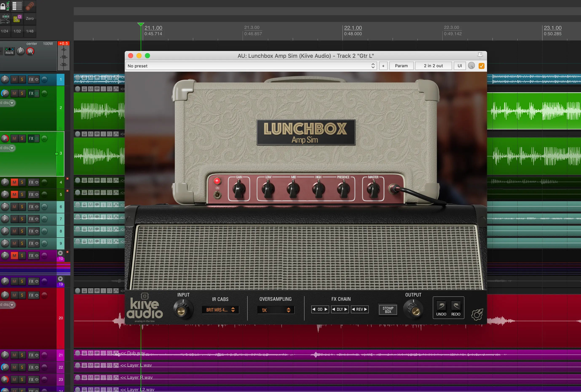The width and height of the screenshot is (581, 392).
Task: Click the INPUT knob
Action: (183, 309)
